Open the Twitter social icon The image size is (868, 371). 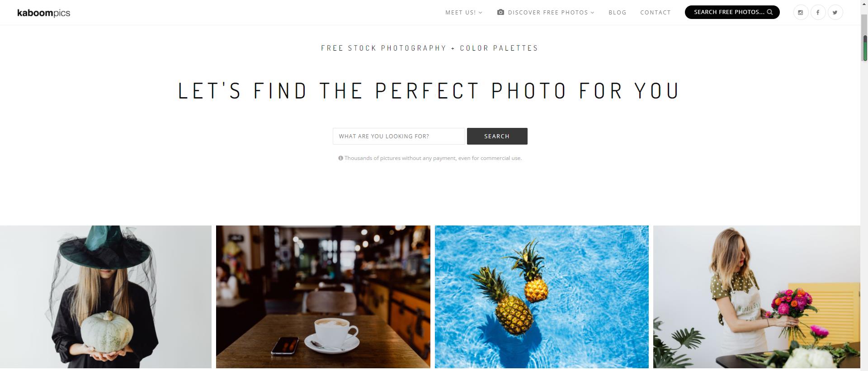tap(835, 12)
